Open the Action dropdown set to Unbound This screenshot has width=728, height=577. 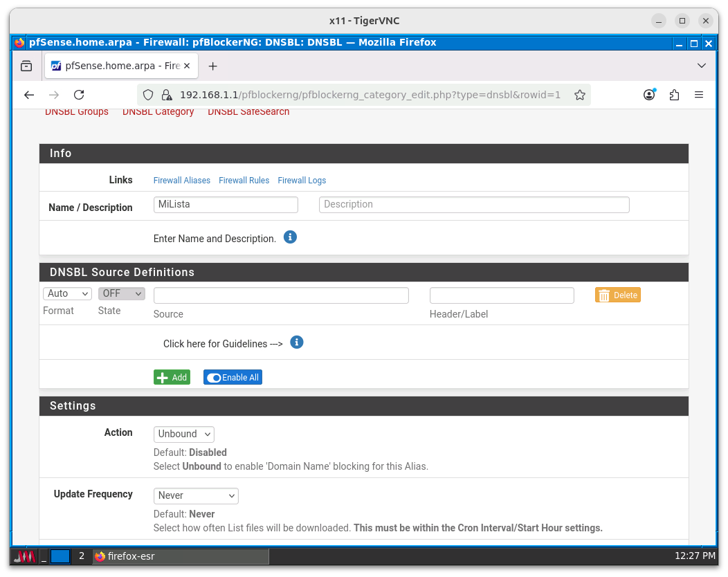tap(184, 434)
